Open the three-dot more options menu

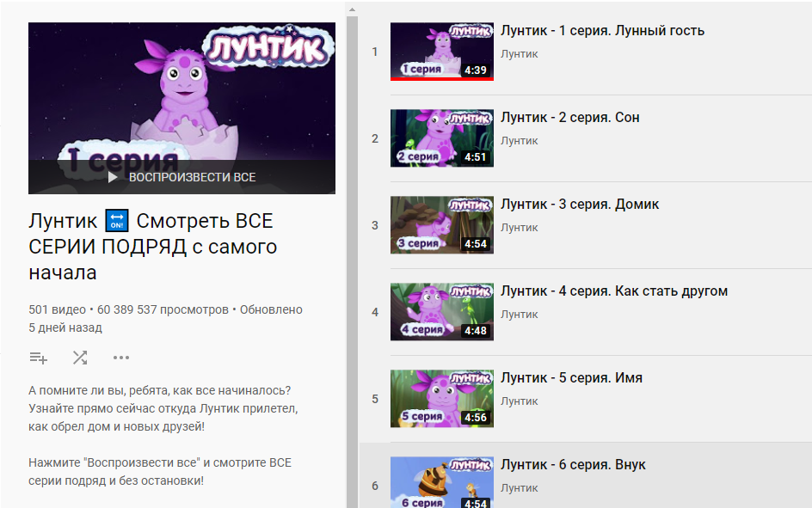tap(121, 358)
